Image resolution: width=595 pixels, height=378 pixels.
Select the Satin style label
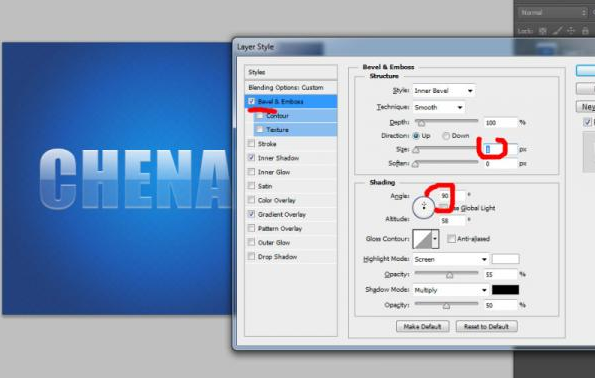point(265,186)
